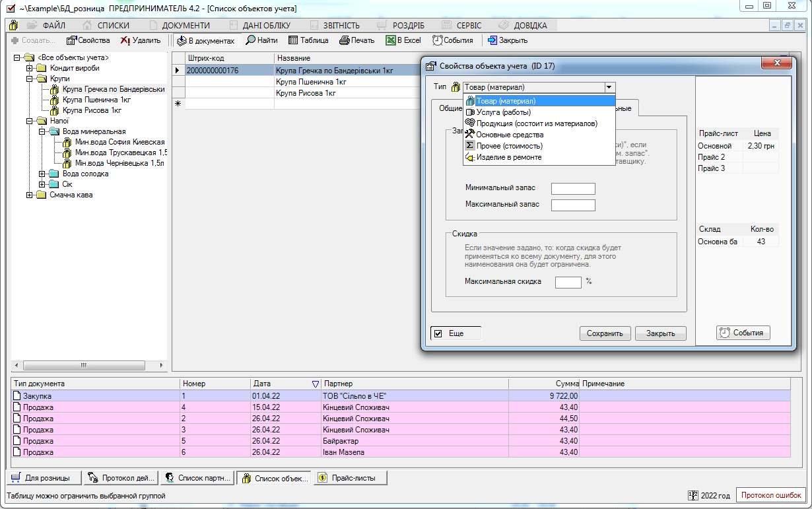The image size is (812, 509).
Task: Switch to the Протокол дей... tab
Action: [x=120, y=478]
